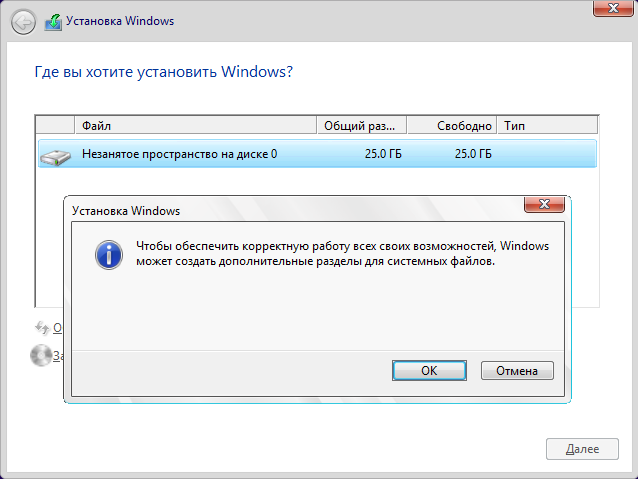Select Незанятое пространство на диске 0
638x479 pixels.
pyautogui.click(x=180, y=154)
